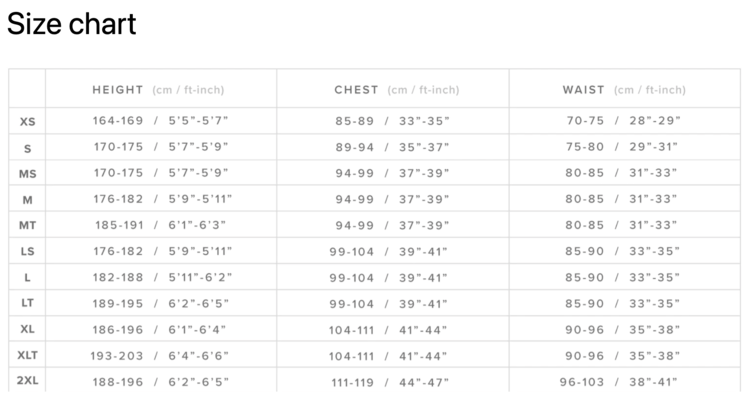
Task: Select the MS size row label
Action: pos(27,174)
